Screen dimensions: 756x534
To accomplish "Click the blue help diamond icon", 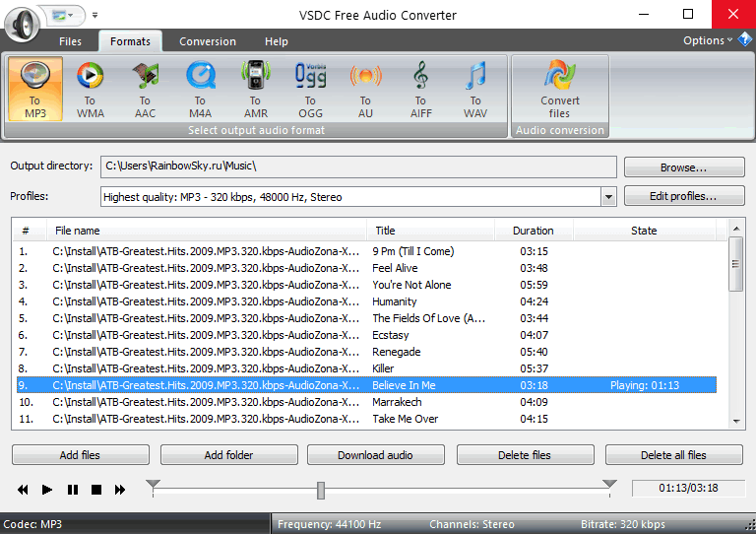I will 745,39.
